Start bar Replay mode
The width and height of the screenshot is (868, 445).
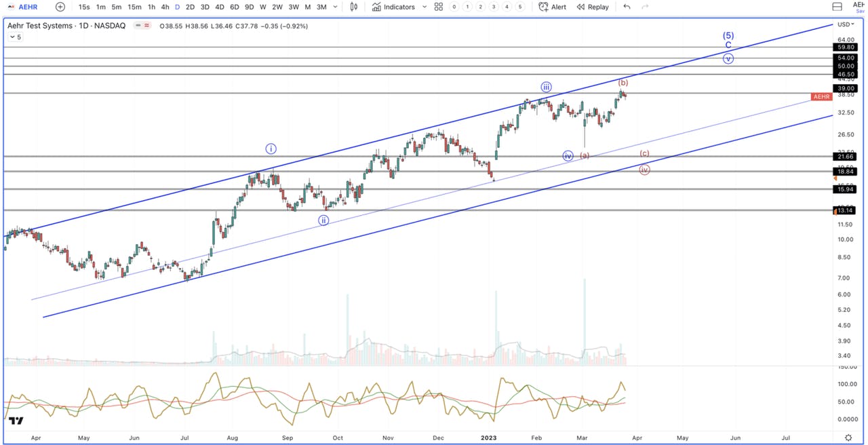[592, 7]
